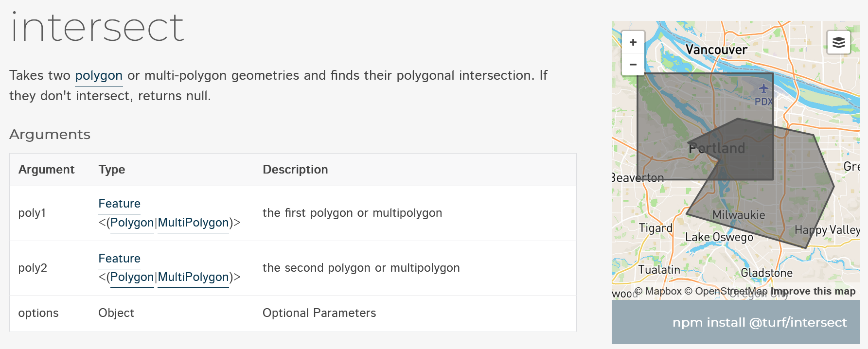Click the npm install @turf/intersect banner
Viewport: 868px width, 349px height.
759,322
